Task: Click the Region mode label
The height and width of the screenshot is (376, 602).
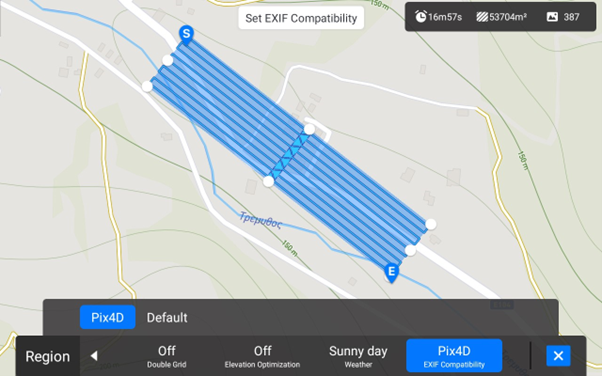Action: tap(48, 356)
